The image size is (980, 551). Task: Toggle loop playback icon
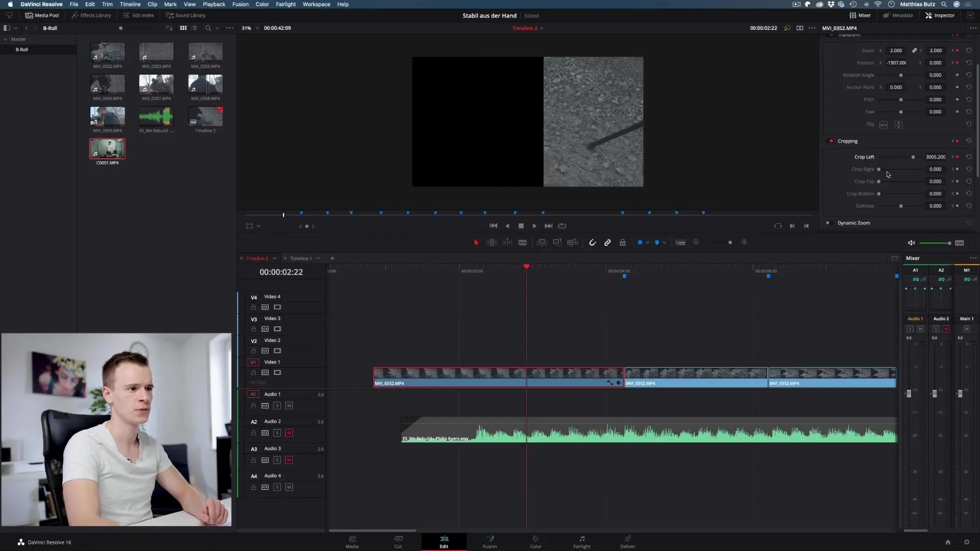[562, 226]
